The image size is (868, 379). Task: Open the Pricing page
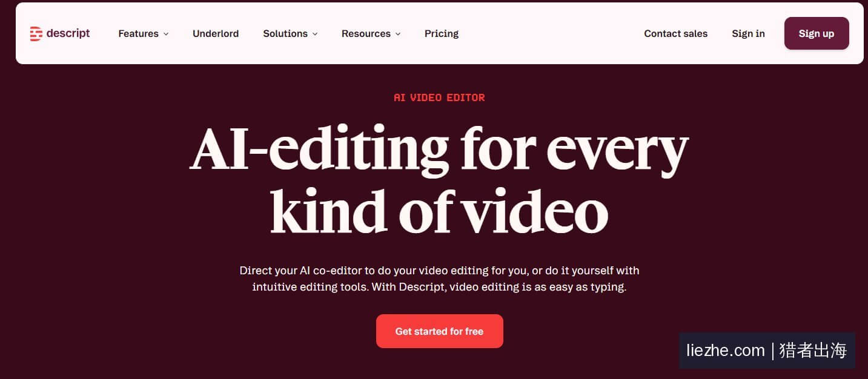click(x=442, y=34)
